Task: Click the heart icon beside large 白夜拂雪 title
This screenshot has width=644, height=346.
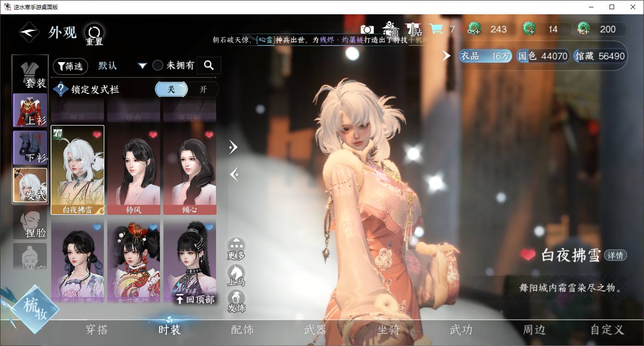Action: [x=529, y=254]
